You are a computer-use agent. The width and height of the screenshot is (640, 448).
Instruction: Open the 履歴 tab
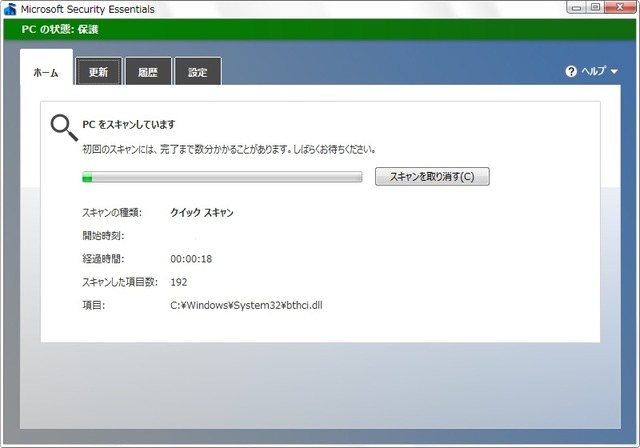(x=148, y=72)
